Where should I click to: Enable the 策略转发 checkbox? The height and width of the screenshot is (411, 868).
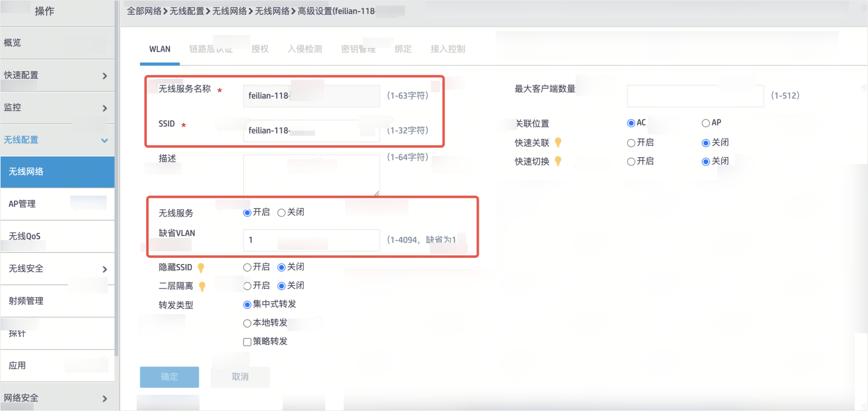coord(247,342)
